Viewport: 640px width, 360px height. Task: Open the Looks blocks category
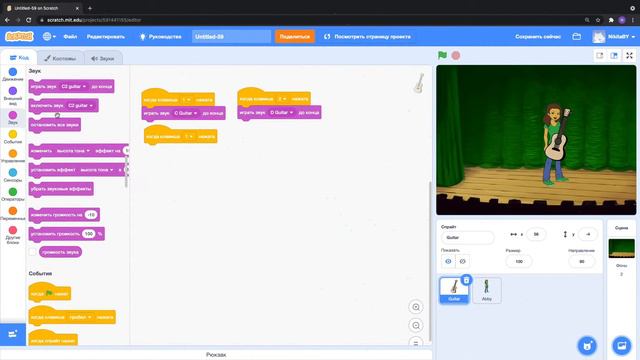point(13,96)
